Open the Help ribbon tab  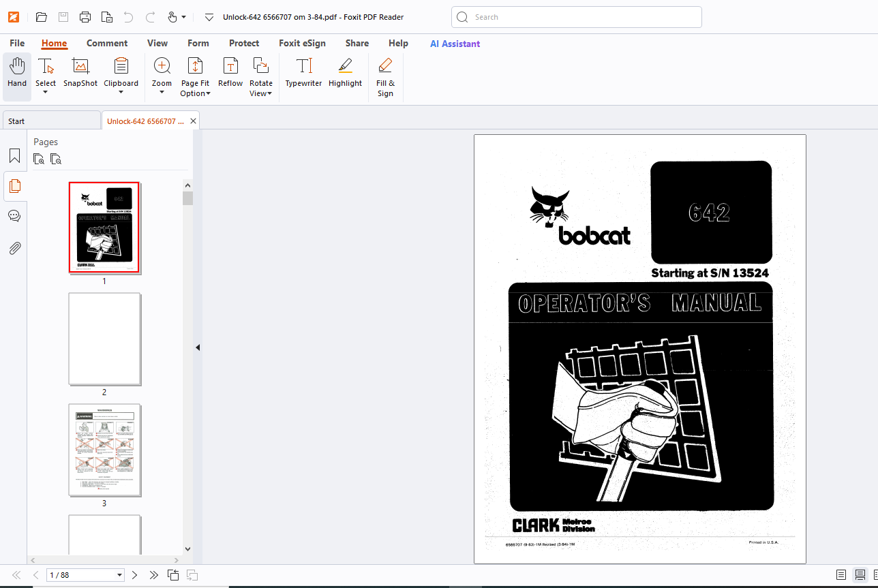[x=398, y=43]
